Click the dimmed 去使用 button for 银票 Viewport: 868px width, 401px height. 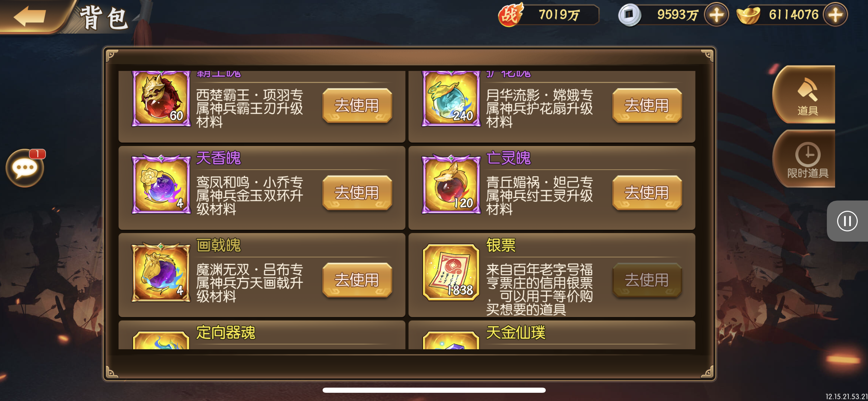pos(647,280)
